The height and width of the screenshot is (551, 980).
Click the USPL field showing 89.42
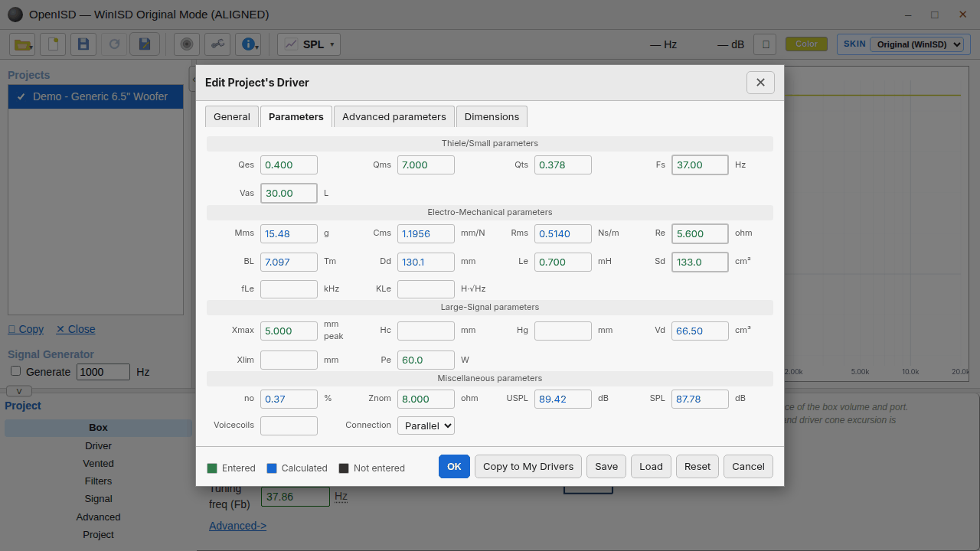tap(563, 399)
